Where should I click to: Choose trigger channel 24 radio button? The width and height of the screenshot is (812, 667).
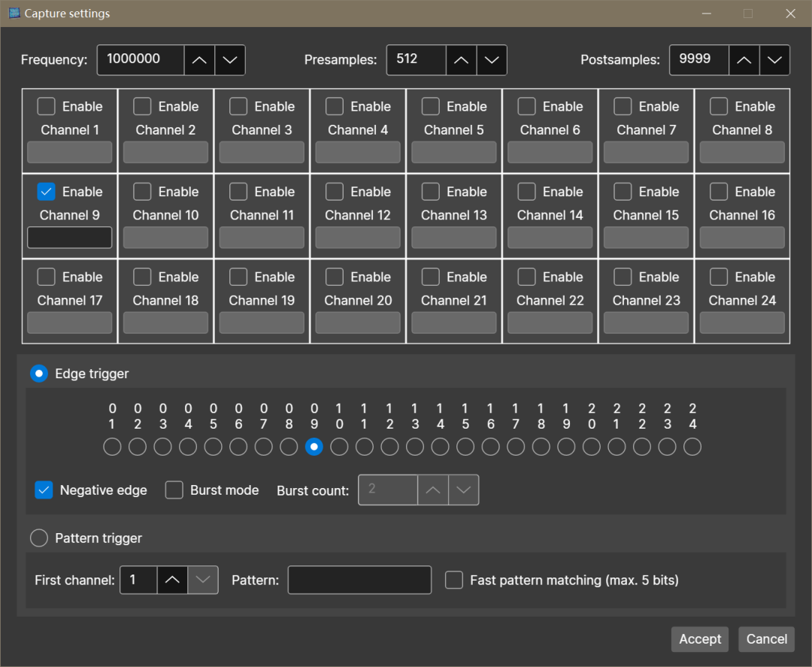[x=692, y=447]
